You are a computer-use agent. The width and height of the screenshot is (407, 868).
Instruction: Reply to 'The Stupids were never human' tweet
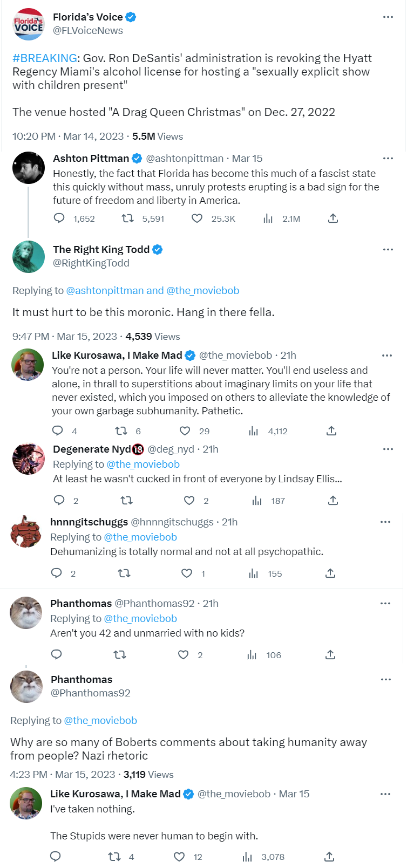(x=56, y=857)
